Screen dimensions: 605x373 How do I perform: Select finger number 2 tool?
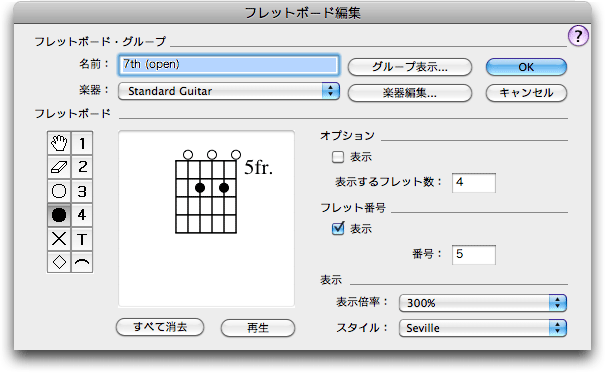tap(82, 167)
